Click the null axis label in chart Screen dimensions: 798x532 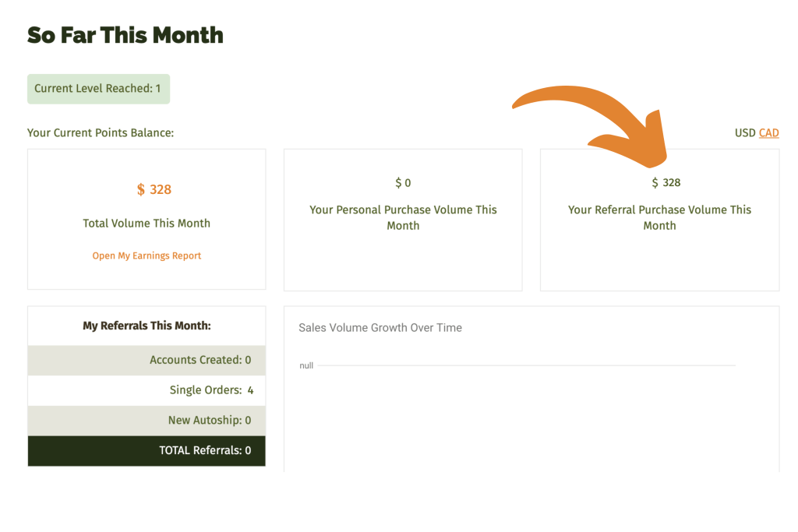(306, 365)
